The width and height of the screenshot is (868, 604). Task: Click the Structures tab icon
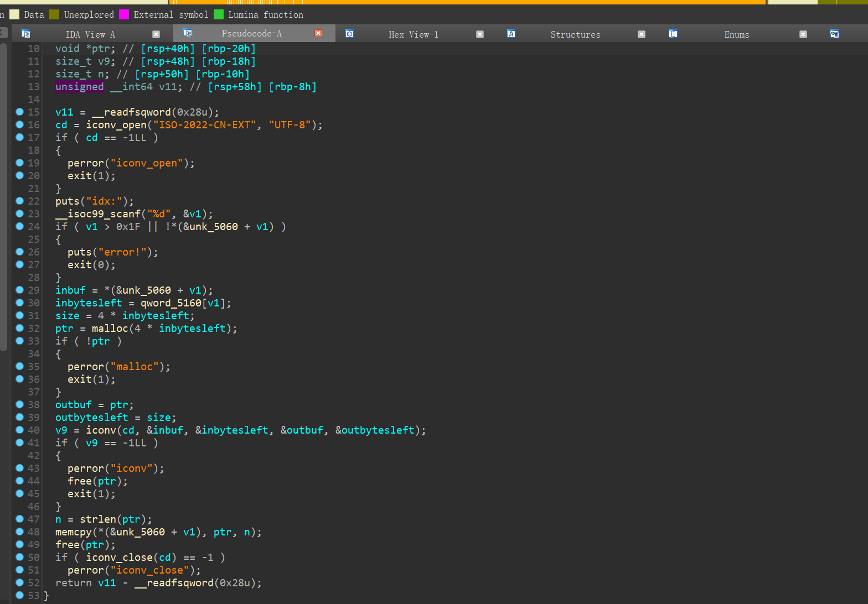pyautogui.click(x=511, y=34)
